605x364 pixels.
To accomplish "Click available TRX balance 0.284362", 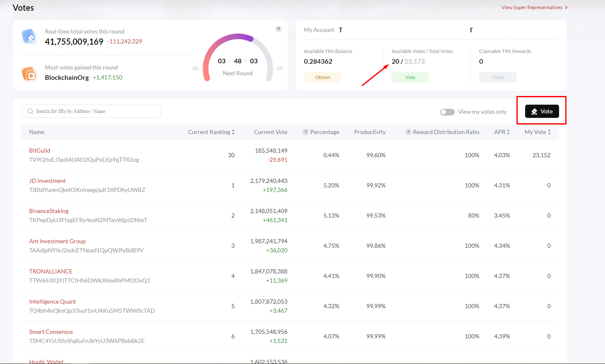I will [318, 62].
